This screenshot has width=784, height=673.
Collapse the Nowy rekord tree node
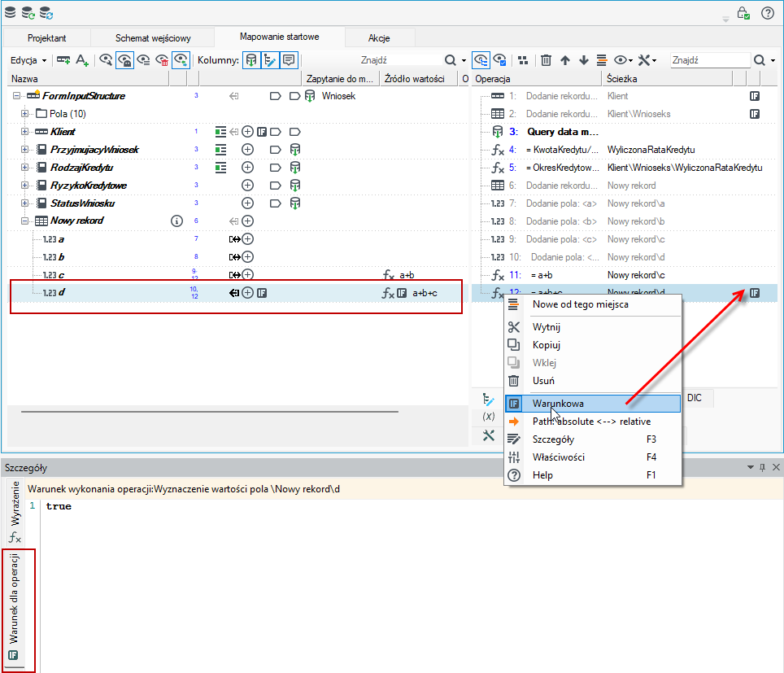tap(24, 221)
